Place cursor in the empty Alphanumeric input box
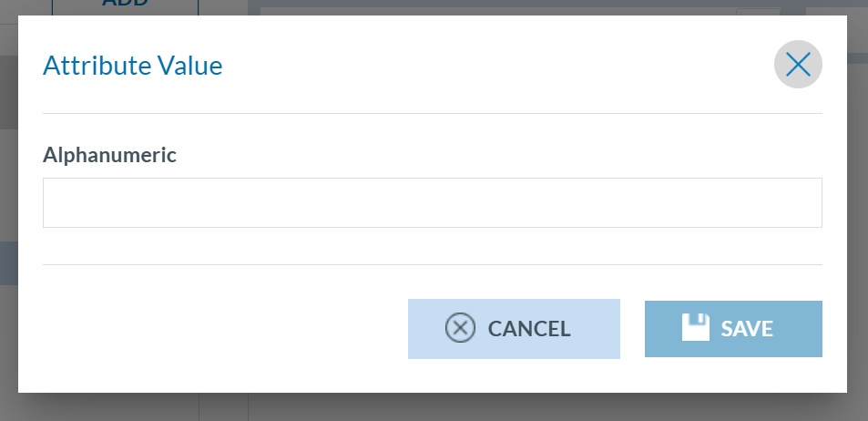 [x=432, y=202]
